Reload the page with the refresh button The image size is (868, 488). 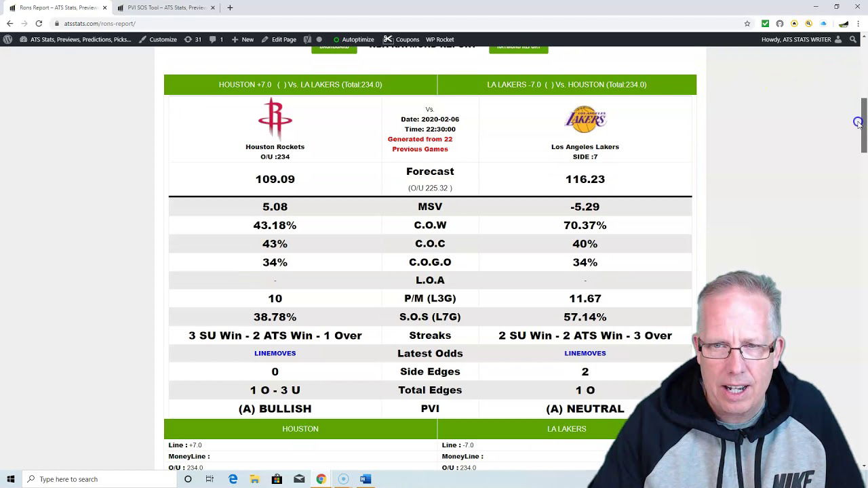(x=39, y=24)
